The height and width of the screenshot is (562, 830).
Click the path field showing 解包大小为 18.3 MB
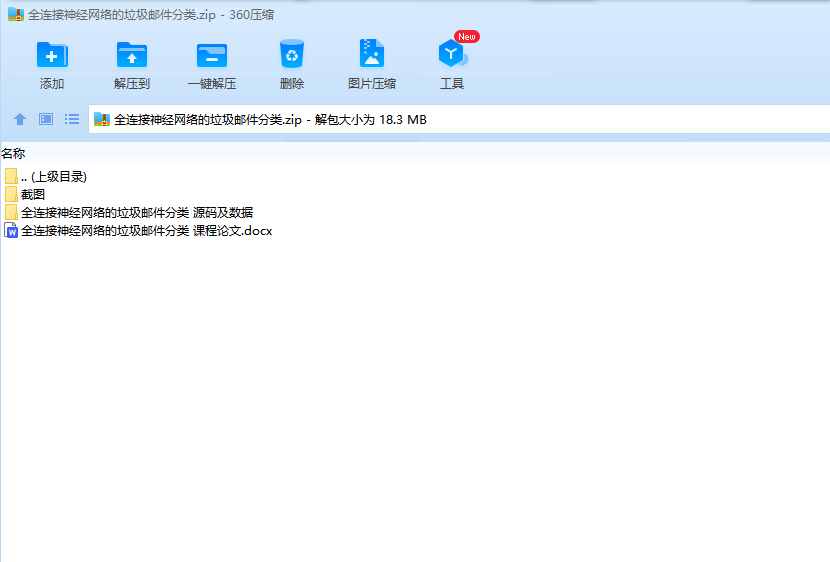459,120
